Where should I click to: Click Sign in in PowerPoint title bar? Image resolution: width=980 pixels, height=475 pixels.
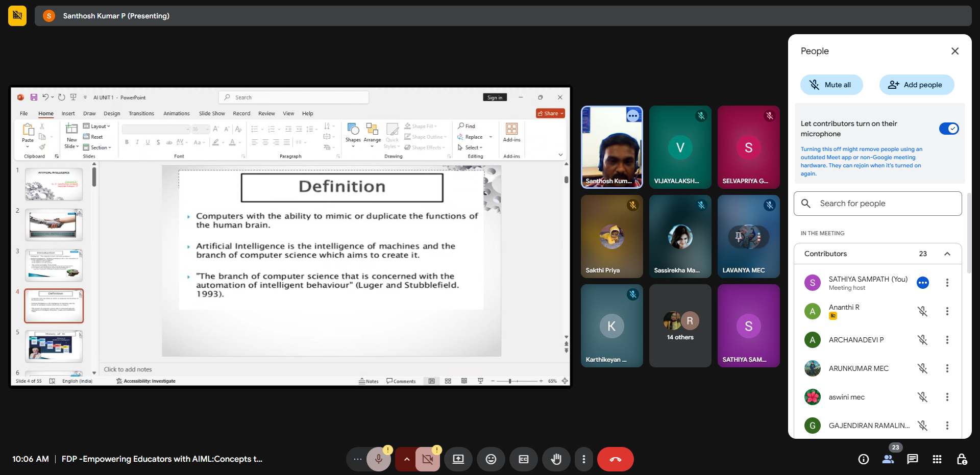pos(495,97)
